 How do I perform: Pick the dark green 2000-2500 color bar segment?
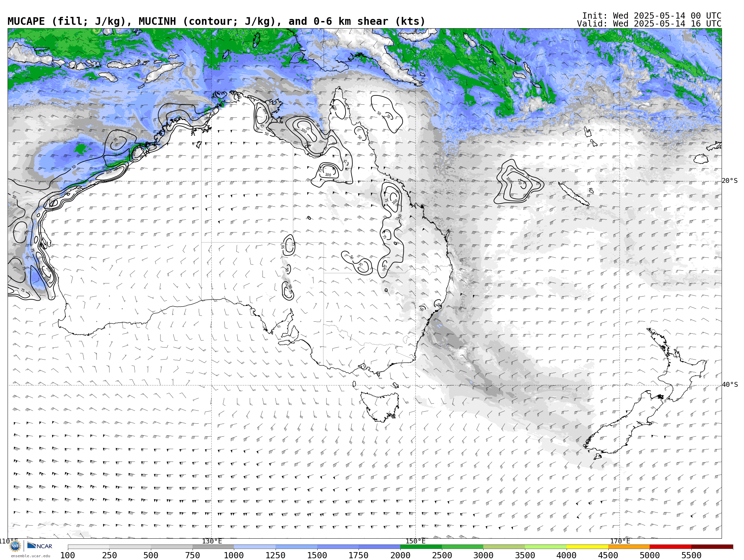[421, 547]
